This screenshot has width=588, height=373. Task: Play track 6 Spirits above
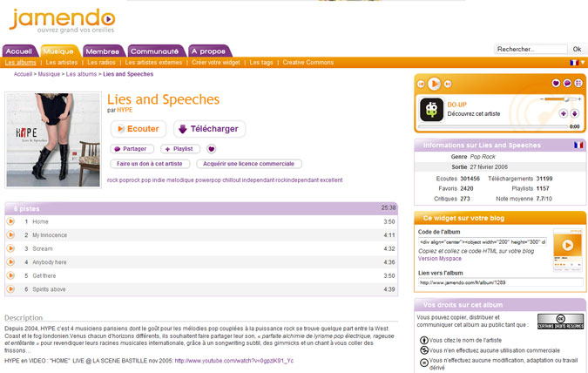point(10,289)
